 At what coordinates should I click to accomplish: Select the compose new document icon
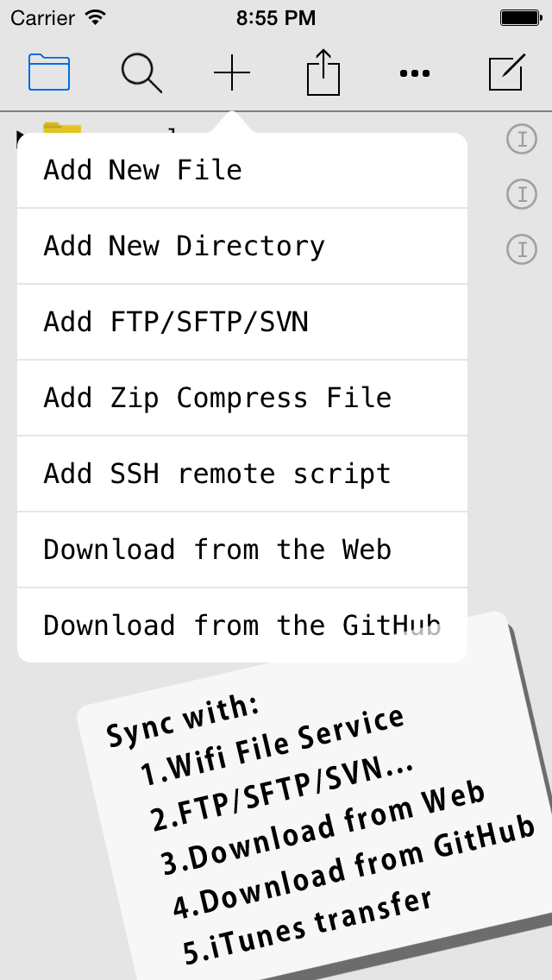pos(506,72)
